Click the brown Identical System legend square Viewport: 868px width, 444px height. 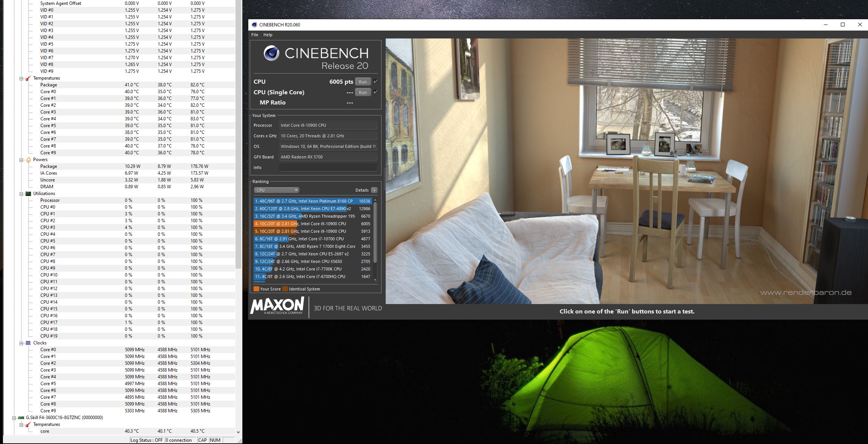pyautogui.click(x=285, y=289)
